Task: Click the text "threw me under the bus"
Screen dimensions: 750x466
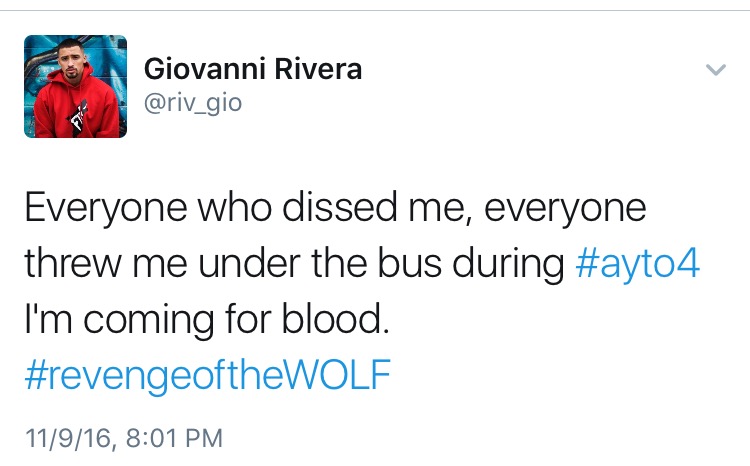Action: (x=233, y=264)
